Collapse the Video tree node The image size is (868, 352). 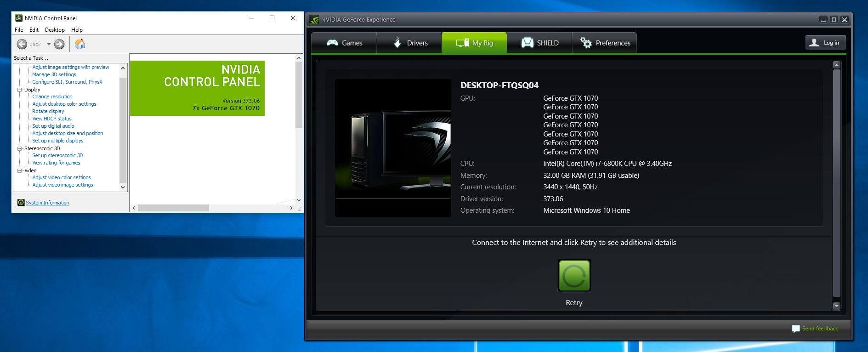point(20,170)
